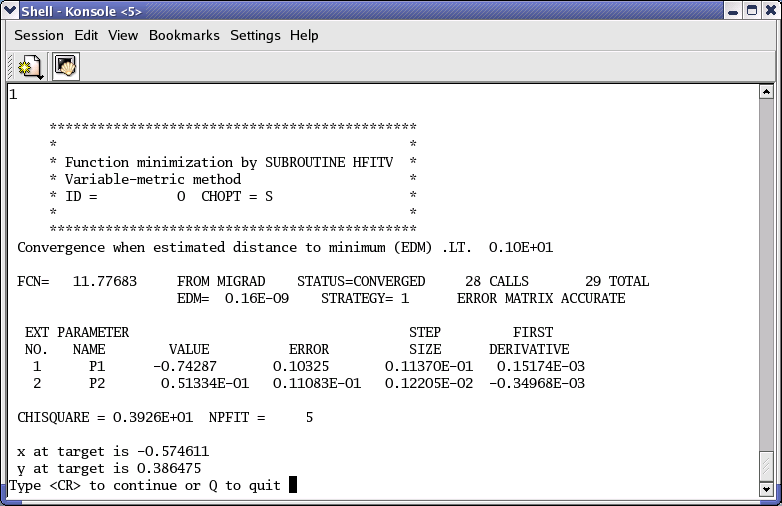Click the CHOPT = S text
Image resolution: width=782 pixels, height=506 pixels.
tap(237, 196)
